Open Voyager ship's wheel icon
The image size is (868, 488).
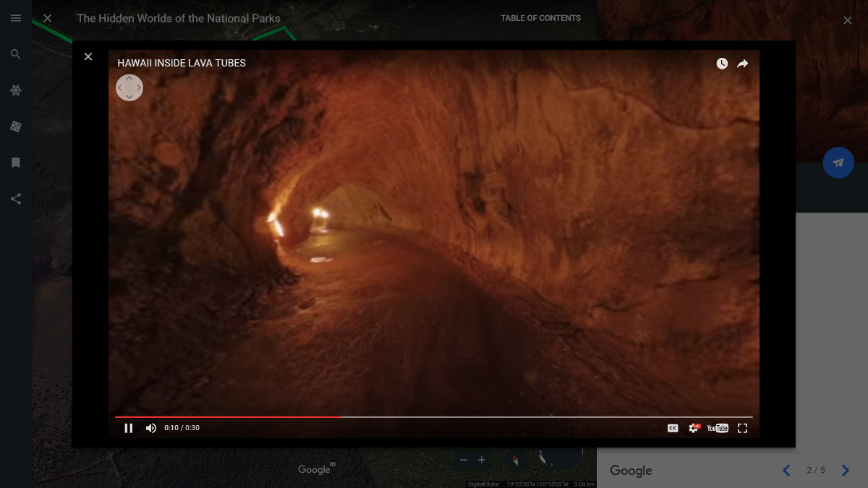pos(16,90)
